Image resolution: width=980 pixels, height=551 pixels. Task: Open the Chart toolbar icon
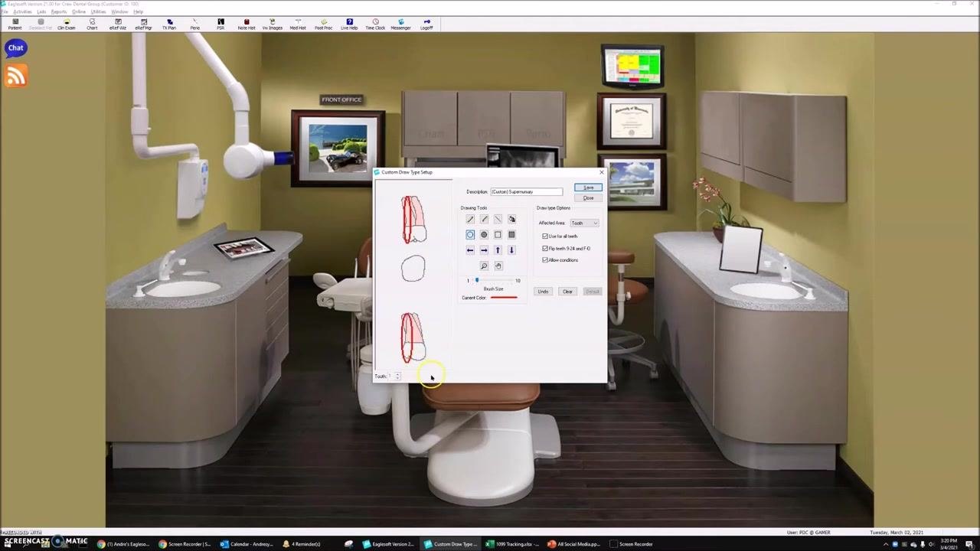click(x=92, y=24)
